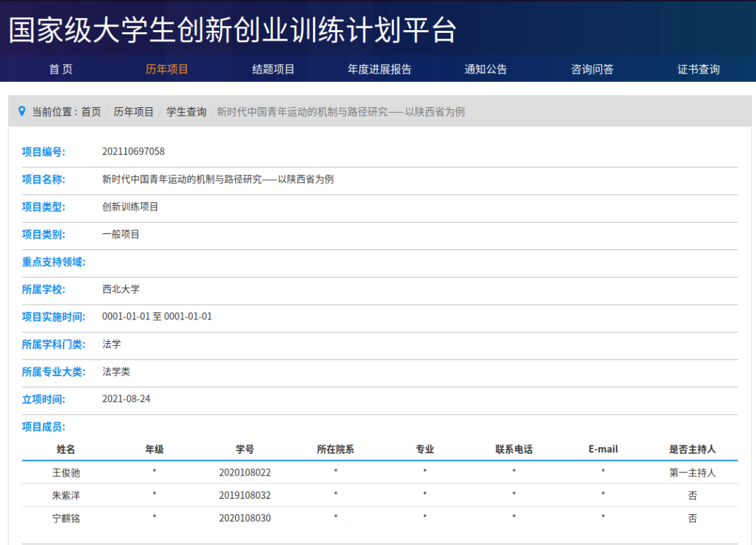Image resolution: width=756 pixels, height=545 pixels.
Task: Click member name 宁麒铭 in table
Action: [66, 518]
